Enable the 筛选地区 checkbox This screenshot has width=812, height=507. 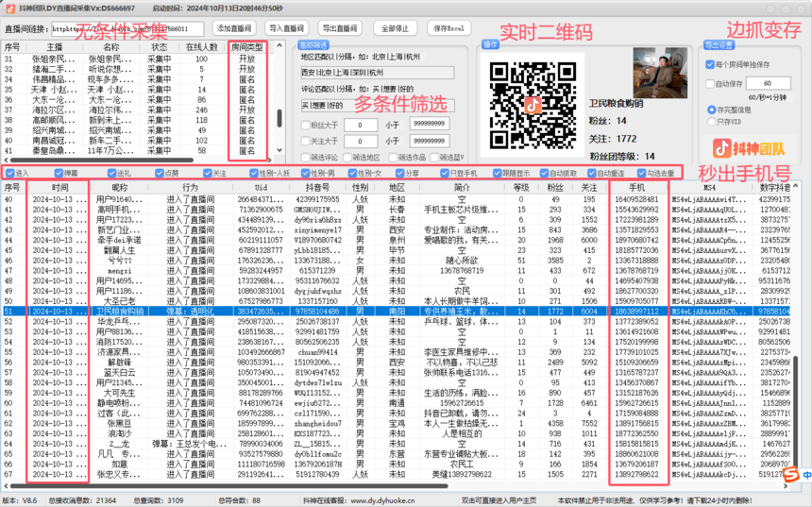click(x=347, y=157)
